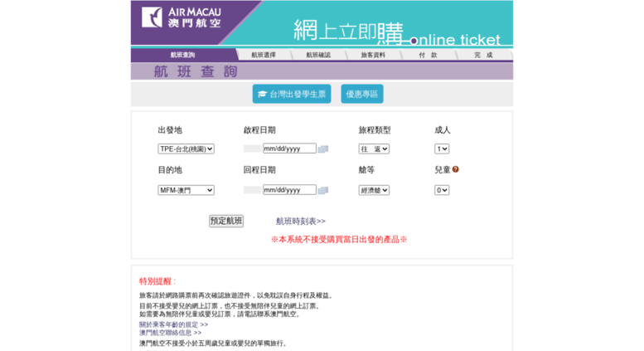Open the 關於乘客年齡的規定 >> link

click(x=173, y=324)
